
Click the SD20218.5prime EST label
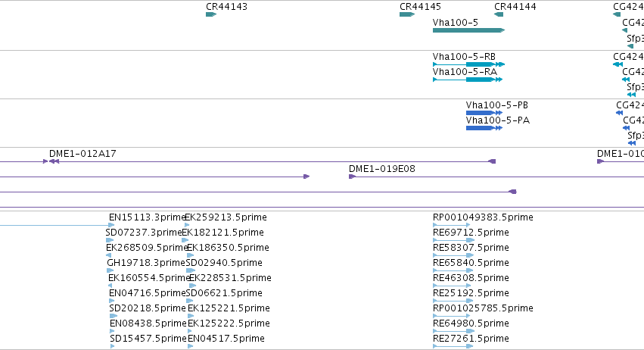[148, 308]
